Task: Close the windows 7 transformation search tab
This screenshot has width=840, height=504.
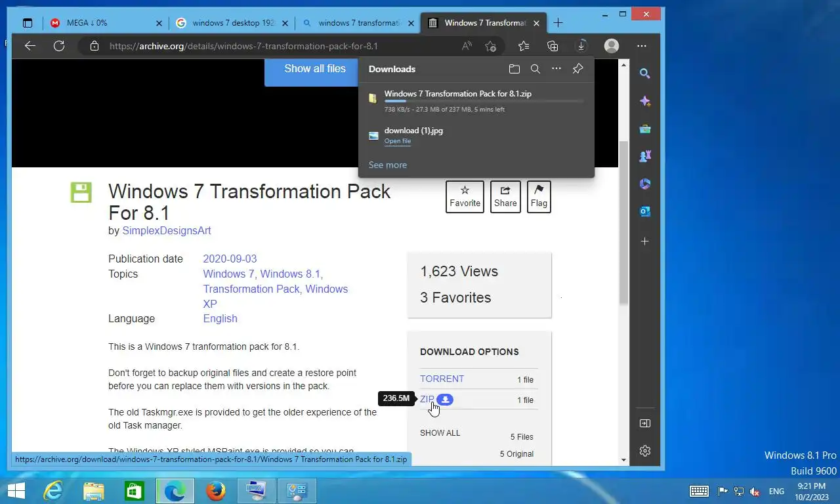Action: pos(411,23)
